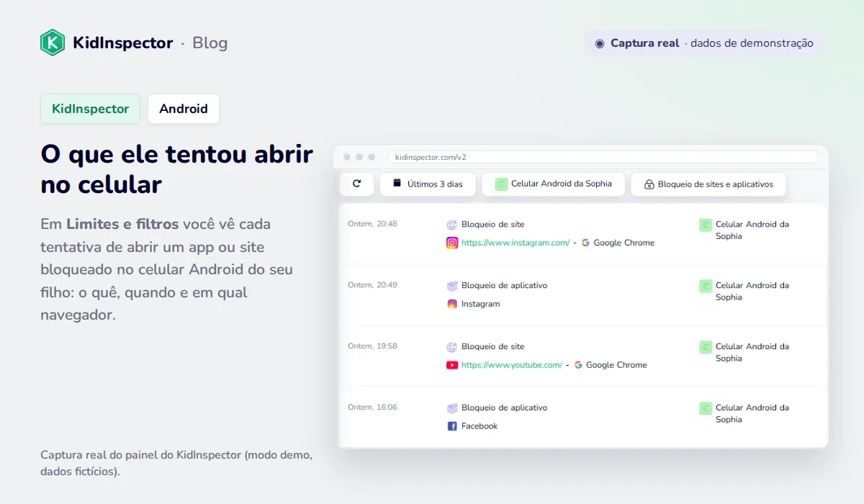The image size is (864, 504).
Task: Click the stack icon in the 20:49 row
Action: click(x=452, y=286)
